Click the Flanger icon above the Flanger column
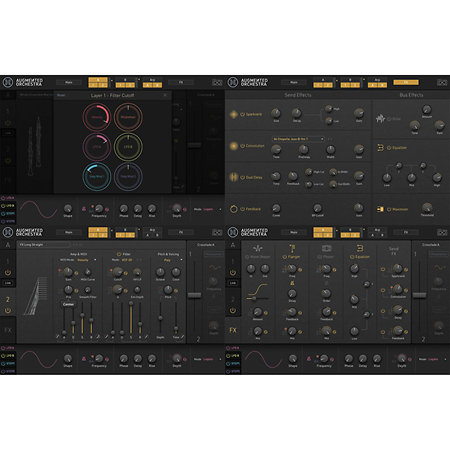Screen dimensions: 450x450 point(292,248)
